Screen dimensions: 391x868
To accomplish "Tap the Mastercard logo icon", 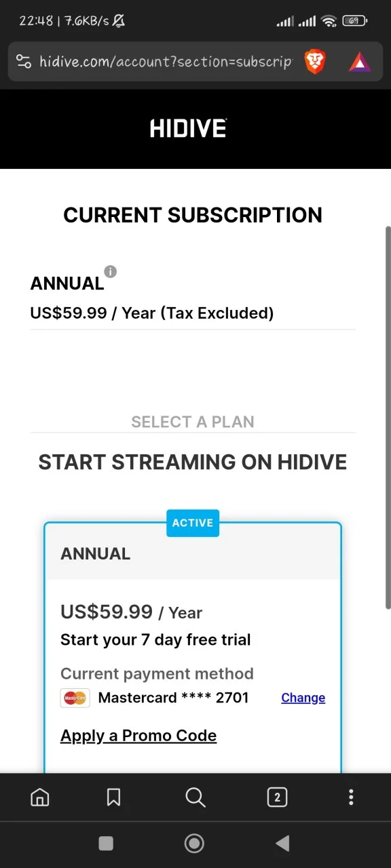I will pyautogui.click(x=75, y=698).
